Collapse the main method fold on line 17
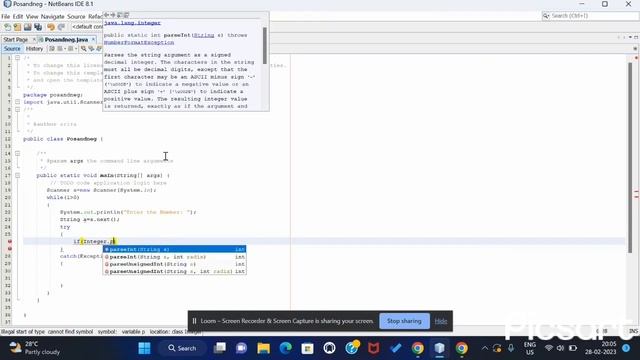640x360 pixels. 18,176
